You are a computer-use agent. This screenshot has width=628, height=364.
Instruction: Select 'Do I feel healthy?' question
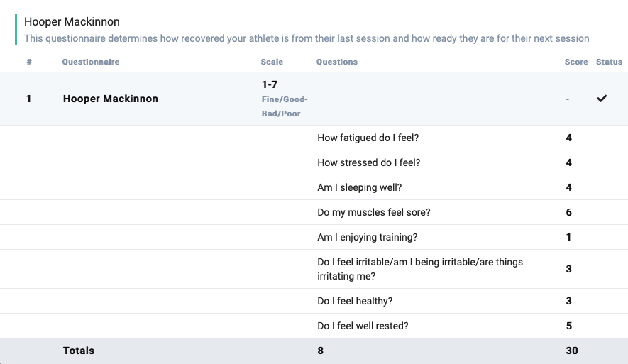(x=355, y=301)
